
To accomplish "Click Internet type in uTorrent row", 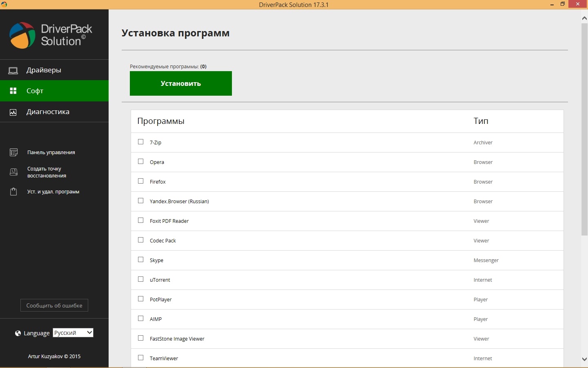I will coord(483,280).
